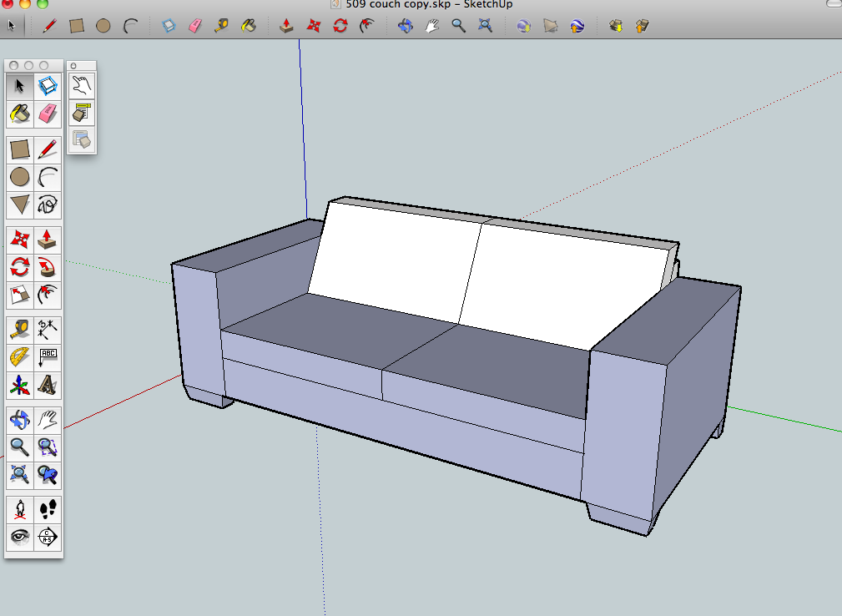
Task: Click the Place Model Google Earth icon
Action: point(577,26)
